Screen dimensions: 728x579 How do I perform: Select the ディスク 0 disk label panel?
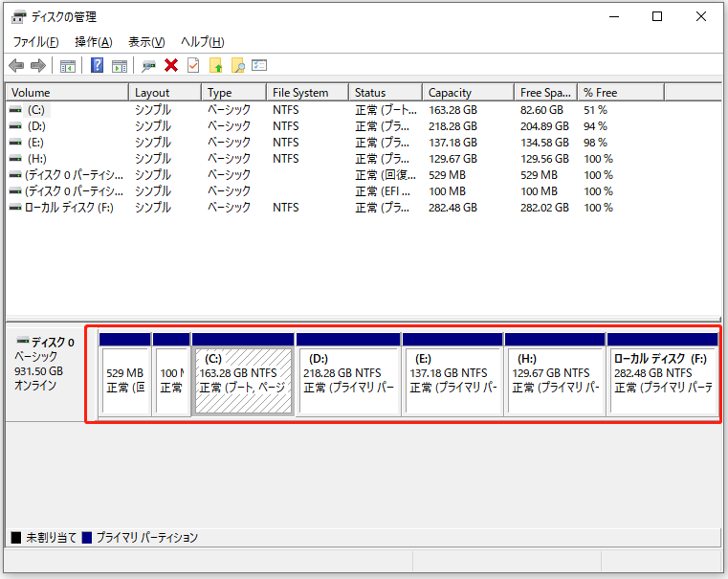pyautogui.click(x=47, y=373)
